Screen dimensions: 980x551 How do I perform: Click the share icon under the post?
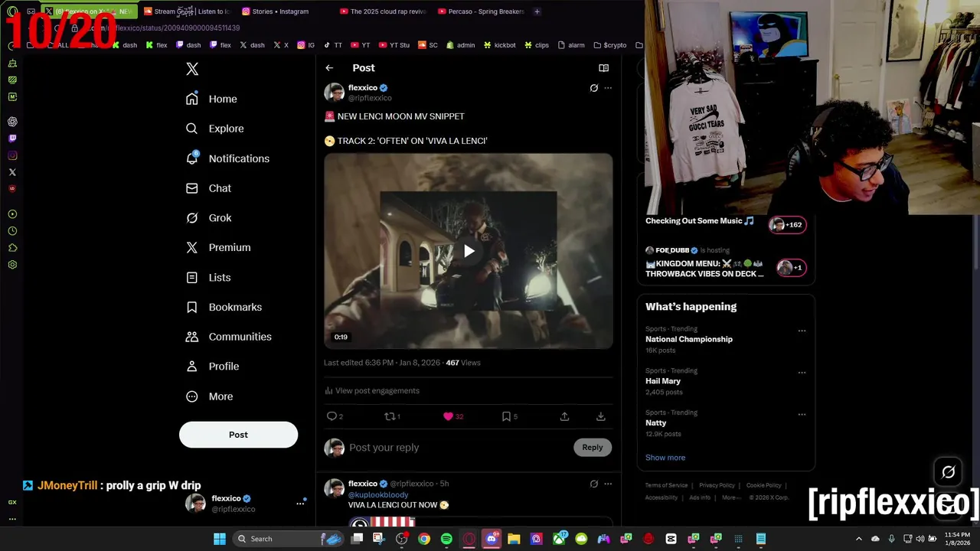pyautogui.click(x=564, y=416)
